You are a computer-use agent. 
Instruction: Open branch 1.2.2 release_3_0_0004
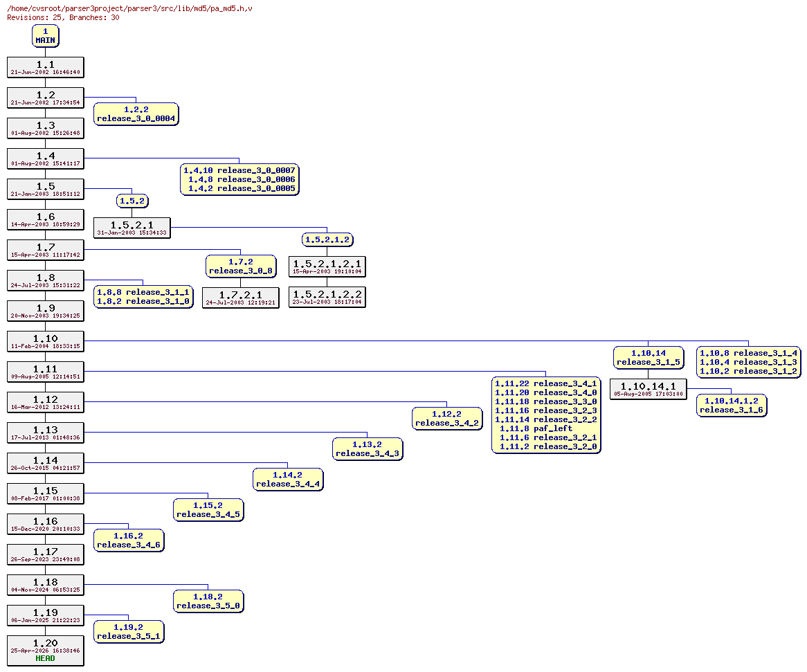click(136, 113)
